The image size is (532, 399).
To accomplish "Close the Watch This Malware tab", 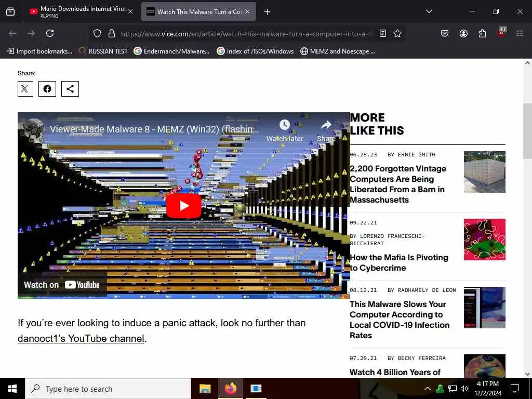I will click(247, 11).
